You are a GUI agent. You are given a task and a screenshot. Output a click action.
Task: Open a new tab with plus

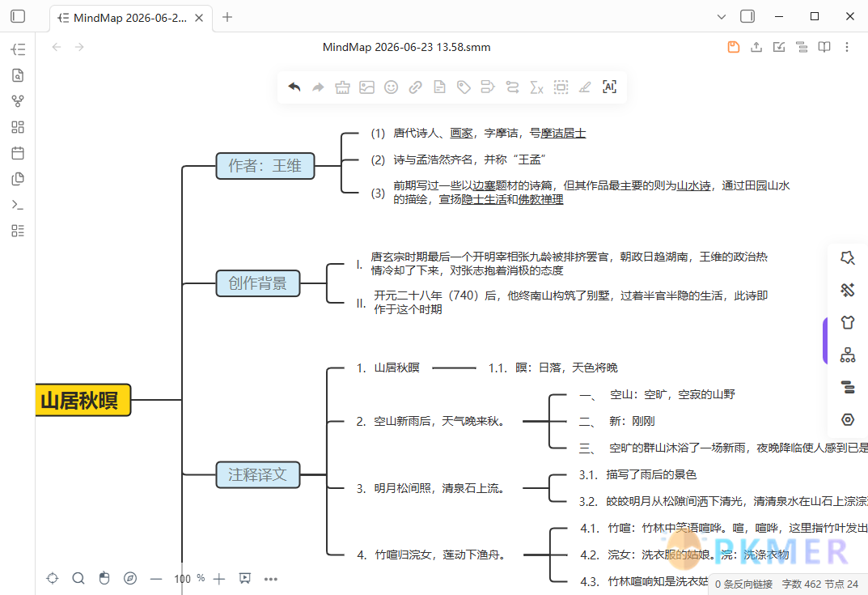[227, 17]
